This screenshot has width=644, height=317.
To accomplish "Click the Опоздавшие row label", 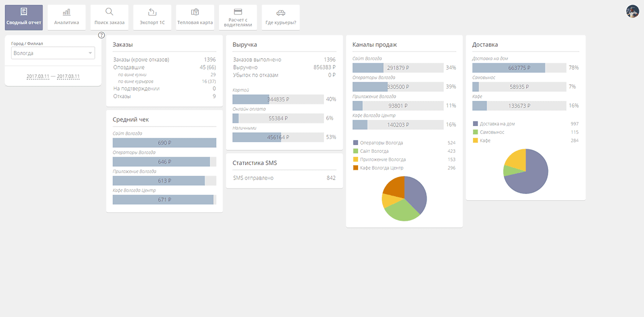I will [x=129, y=67].
